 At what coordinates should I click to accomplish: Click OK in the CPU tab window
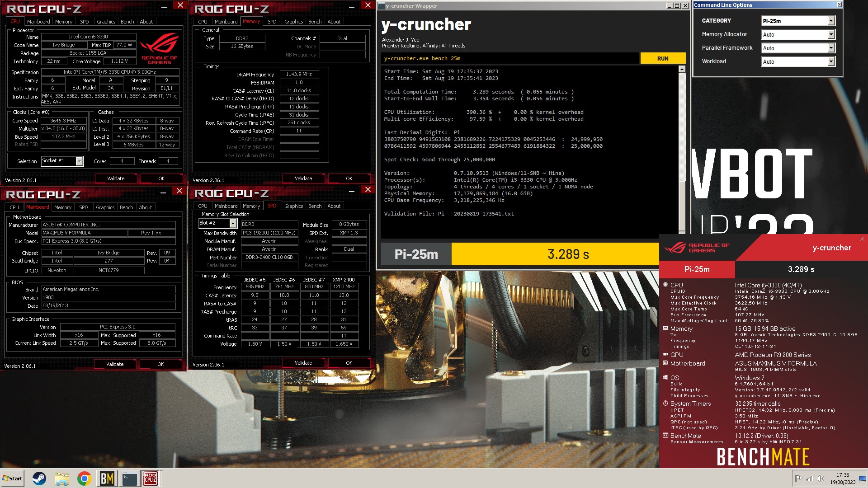pos(161,178)
